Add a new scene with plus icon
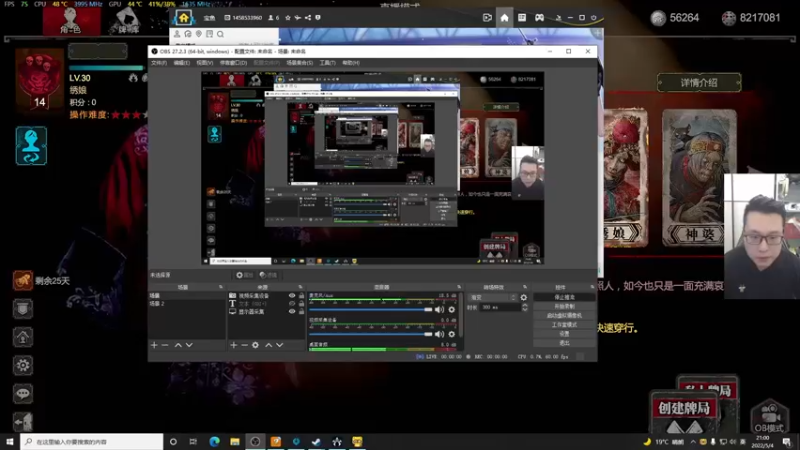Image resolution: width=800 pixels, height=450 pixels. 154,345
